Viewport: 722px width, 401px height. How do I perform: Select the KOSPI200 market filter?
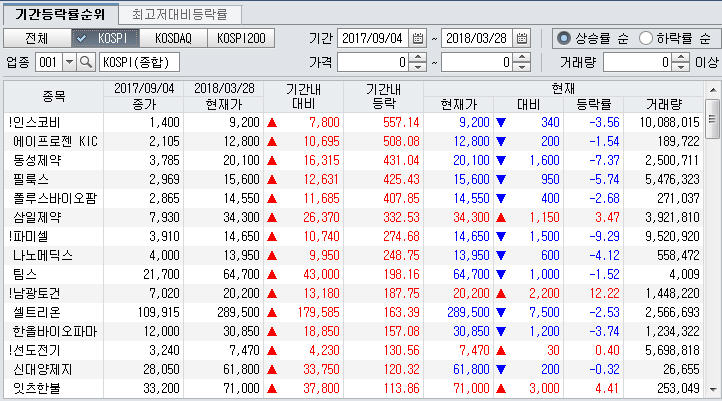[241, 38]
